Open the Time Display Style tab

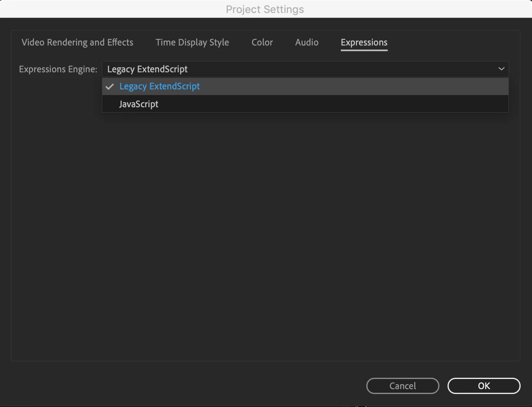[x=192, y=42]
